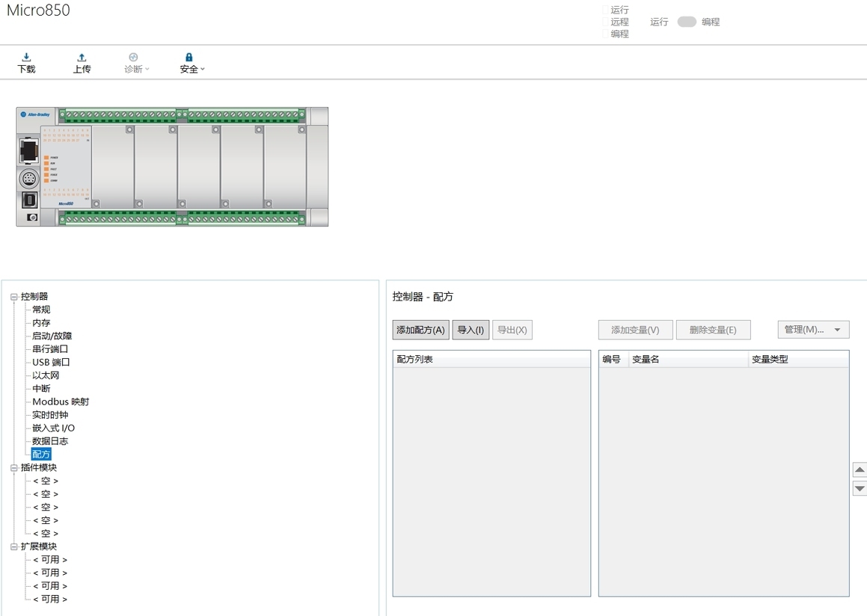The image size is (867, 616).
Task: Click the Micro850 title text
Action: [x=38, y=10]
